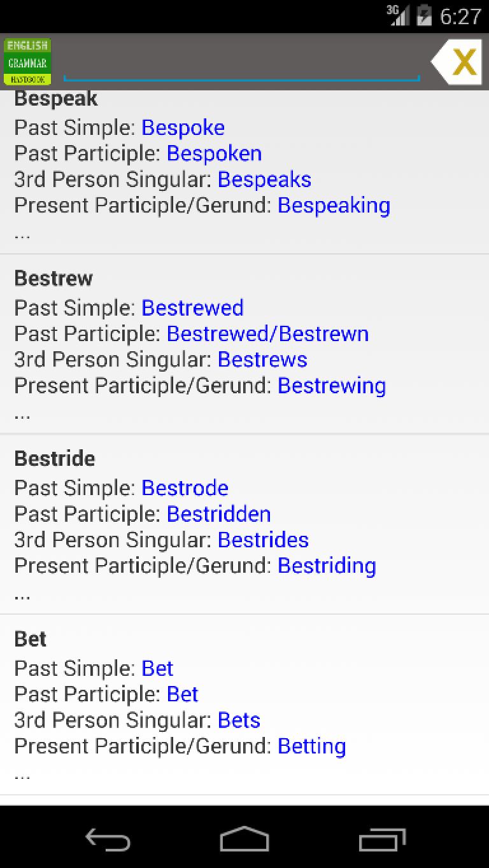The image size is (489, 868).
Task: Expand the ellipsis under Bespeak
Action: 22,234
